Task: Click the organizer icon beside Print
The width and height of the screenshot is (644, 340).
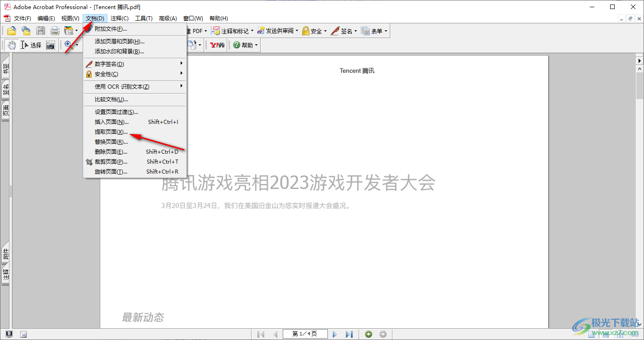Action: (x=69, y=31)
